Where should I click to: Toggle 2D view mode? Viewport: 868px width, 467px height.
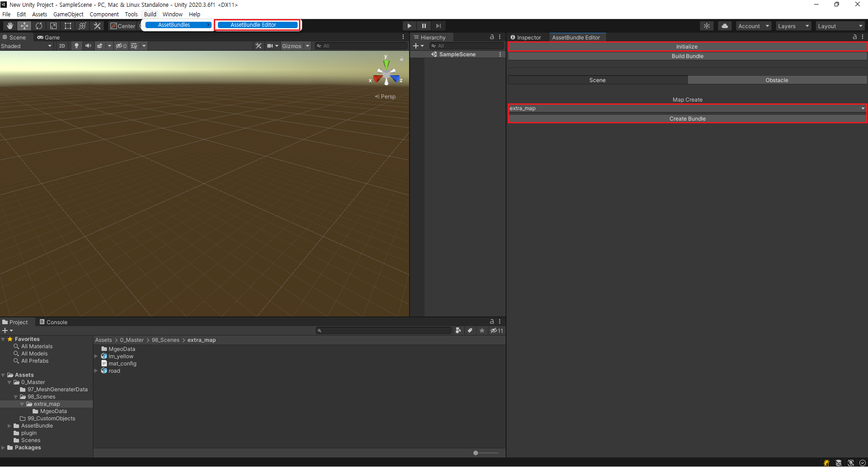click(62, 46)
